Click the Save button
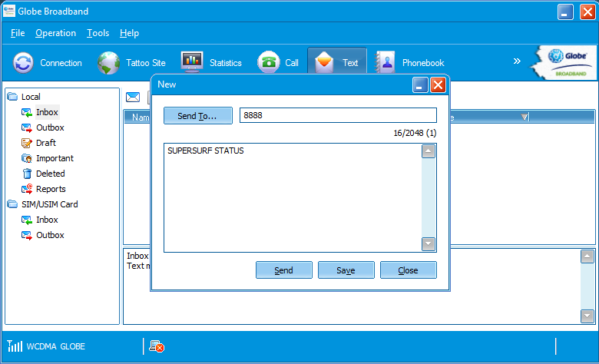The height and width of the screenshot is (364, 599). click(346, 270)
